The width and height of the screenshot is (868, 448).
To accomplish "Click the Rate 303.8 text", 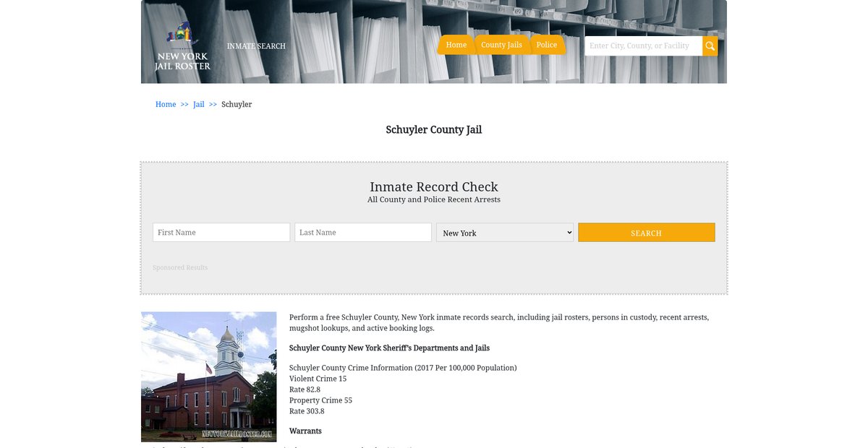I will (307, 411).
